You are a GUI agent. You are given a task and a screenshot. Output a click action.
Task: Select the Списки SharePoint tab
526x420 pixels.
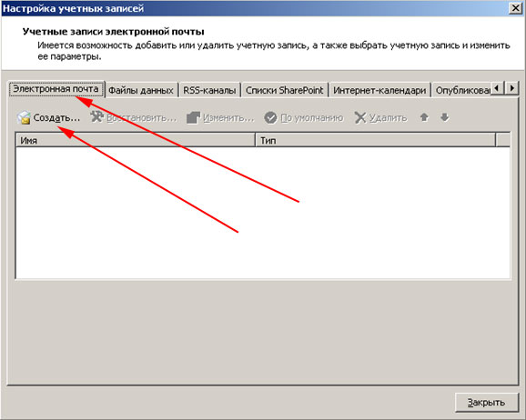(285, 90)
